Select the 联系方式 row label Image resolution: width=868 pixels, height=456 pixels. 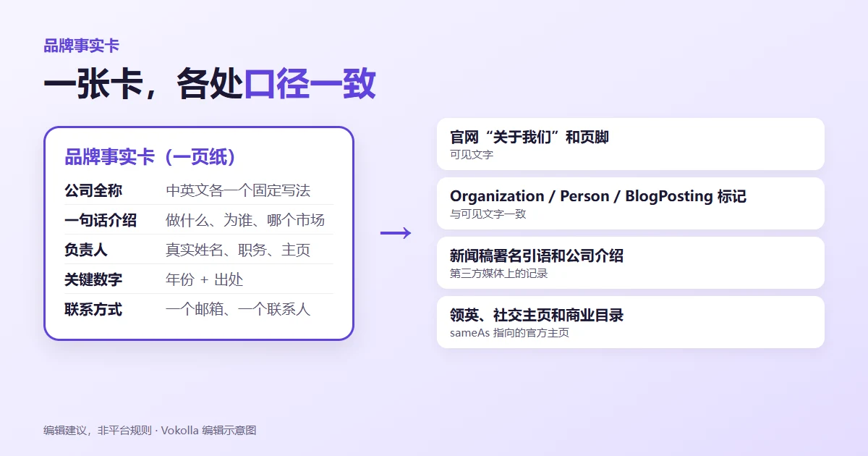click(93, 309)
